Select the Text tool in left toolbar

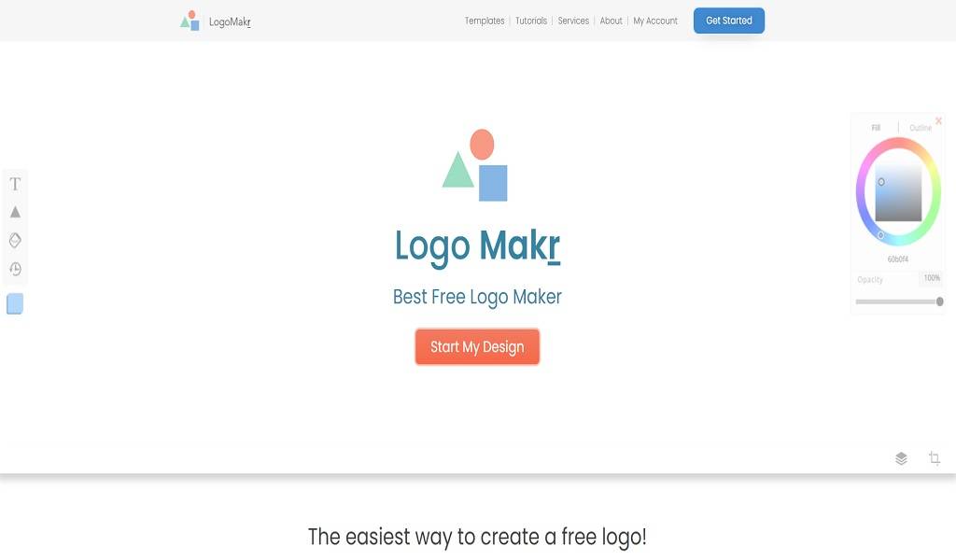coord(15,184)
